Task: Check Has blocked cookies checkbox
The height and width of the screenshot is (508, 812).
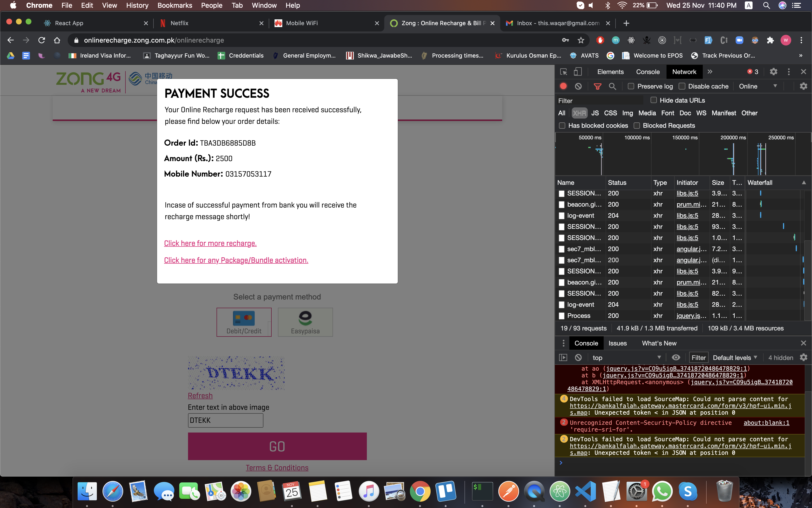Action: point(562,126)
